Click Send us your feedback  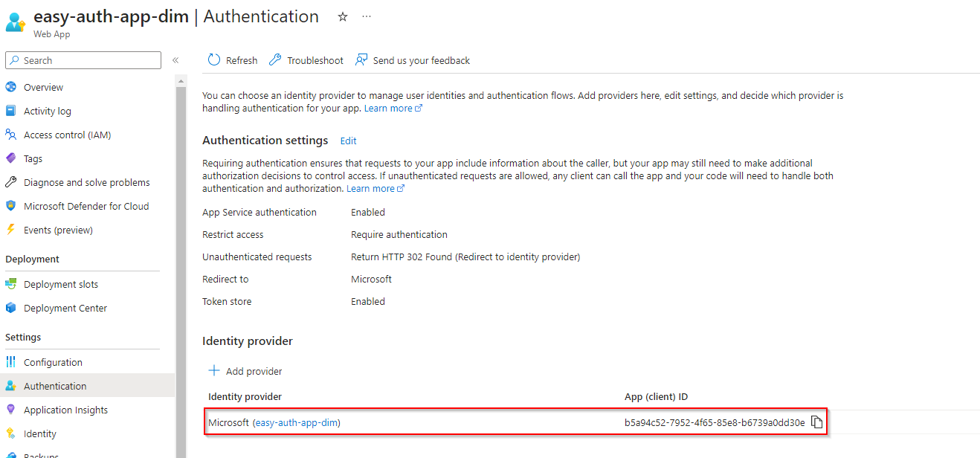click(x=413, y=60)
